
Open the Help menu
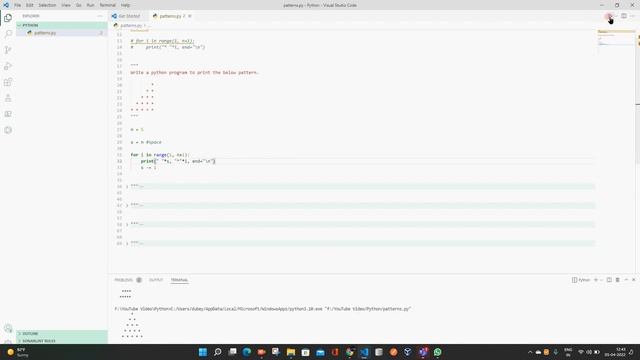(x=125, y=5)
